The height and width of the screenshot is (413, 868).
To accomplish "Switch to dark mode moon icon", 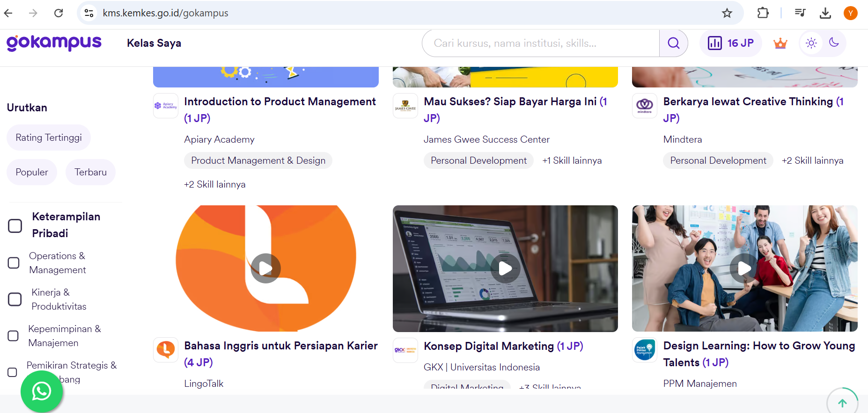I will point(834,43).
